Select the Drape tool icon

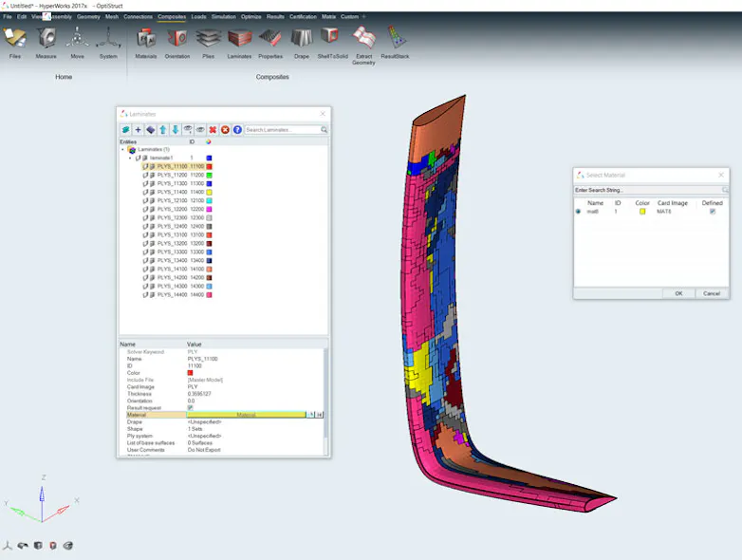[302, 38]
